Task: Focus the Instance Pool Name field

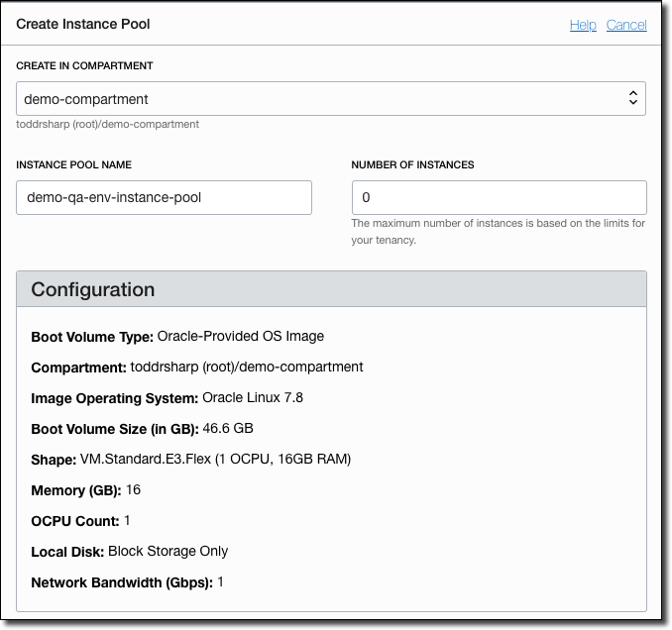Action: point(164,197)
